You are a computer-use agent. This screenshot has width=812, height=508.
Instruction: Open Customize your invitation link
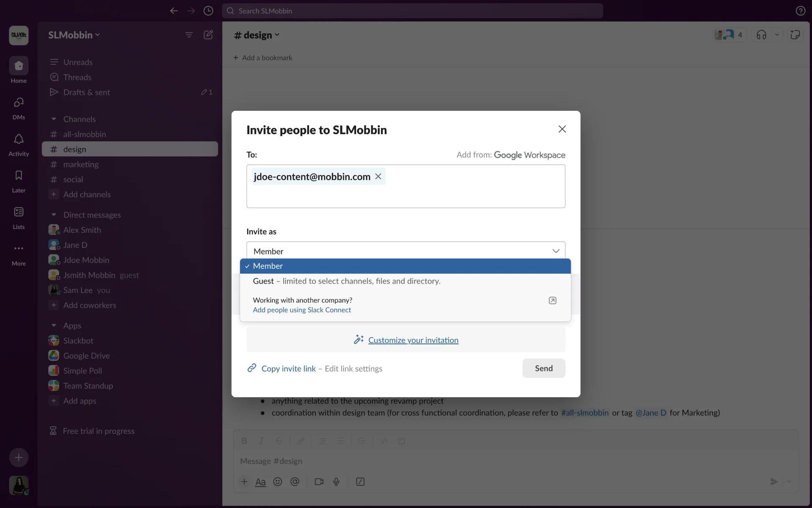413,340
